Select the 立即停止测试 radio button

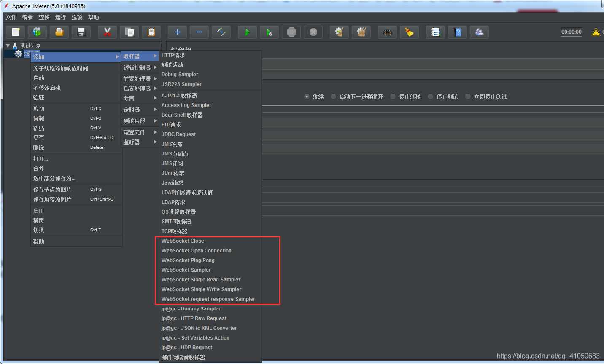(468, 96)
